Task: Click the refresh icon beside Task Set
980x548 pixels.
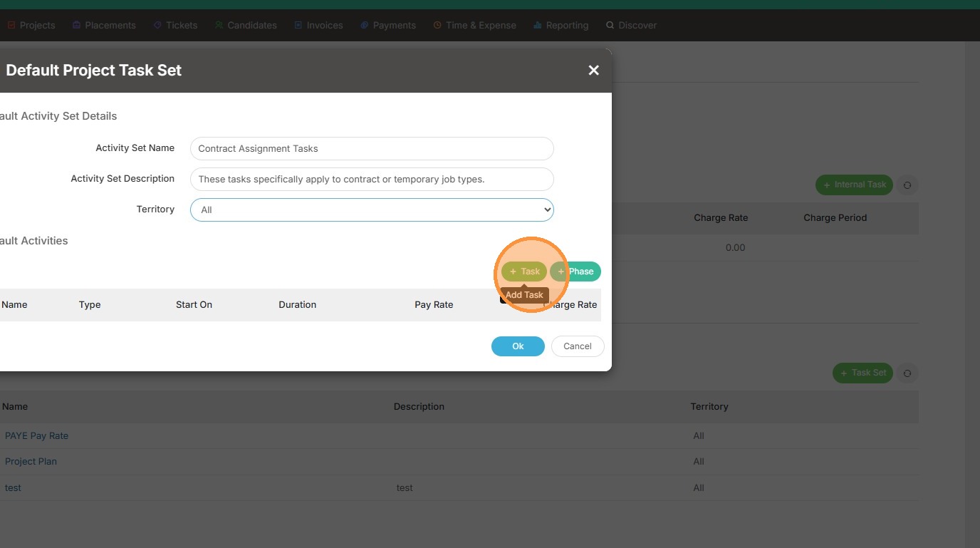Action: [x=907, y=373]
